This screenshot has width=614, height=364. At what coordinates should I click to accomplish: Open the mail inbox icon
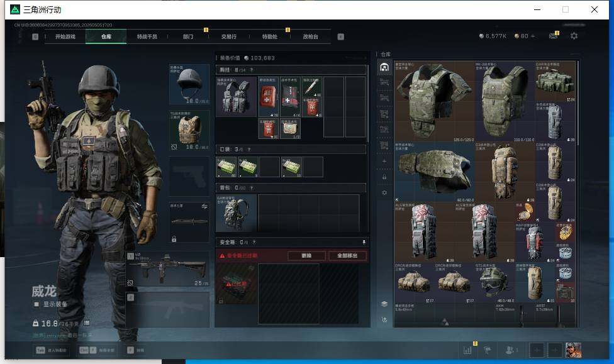[553, 36]
